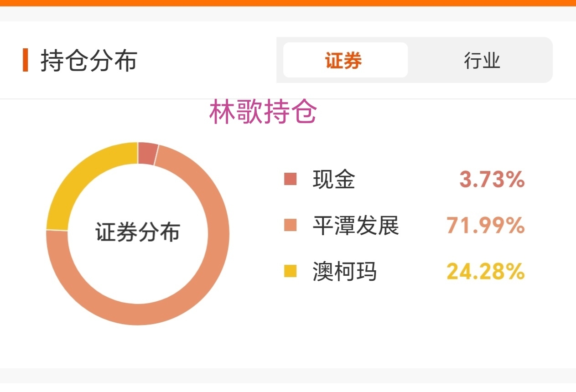Click the yellow 澳柯玛 legend square

290,271
